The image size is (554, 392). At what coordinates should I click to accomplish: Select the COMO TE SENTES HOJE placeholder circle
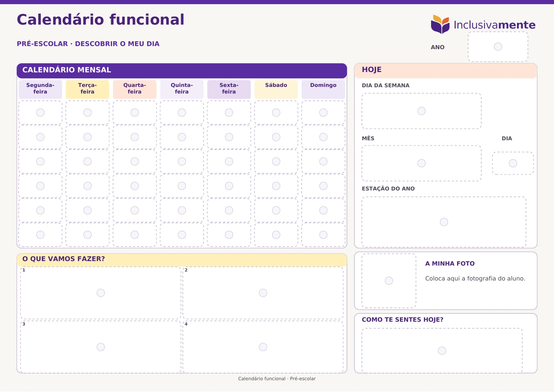[x=442, y=351]
